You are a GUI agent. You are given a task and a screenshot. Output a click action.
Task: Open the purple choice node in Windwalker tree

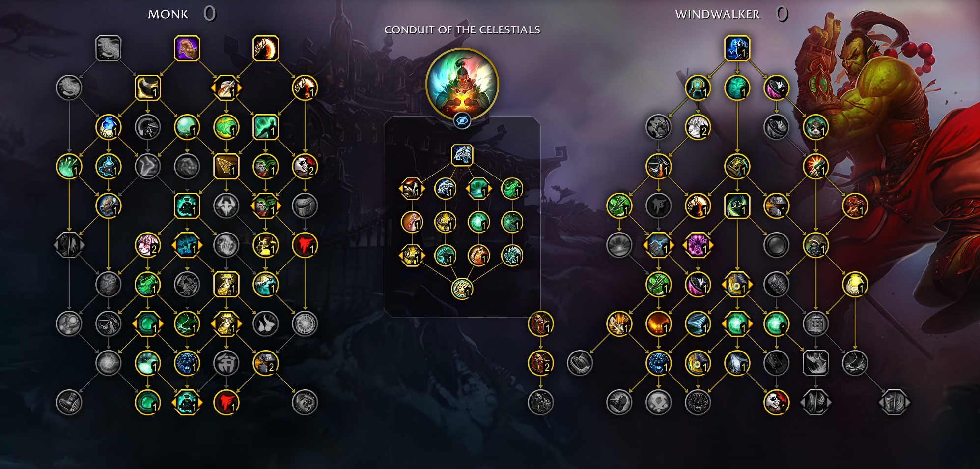click(698, 245)
